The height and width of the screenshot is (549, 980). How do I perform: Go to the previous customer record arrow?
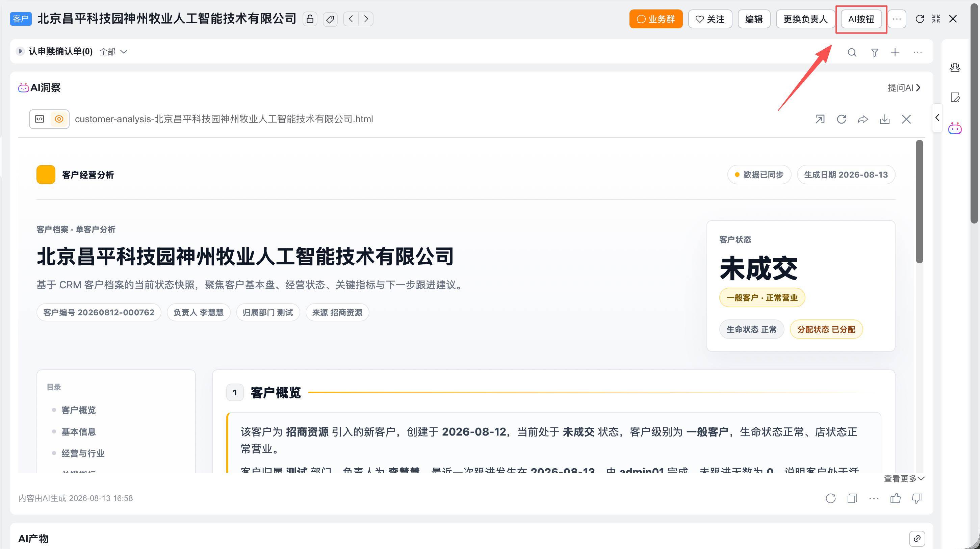[351, 19]
